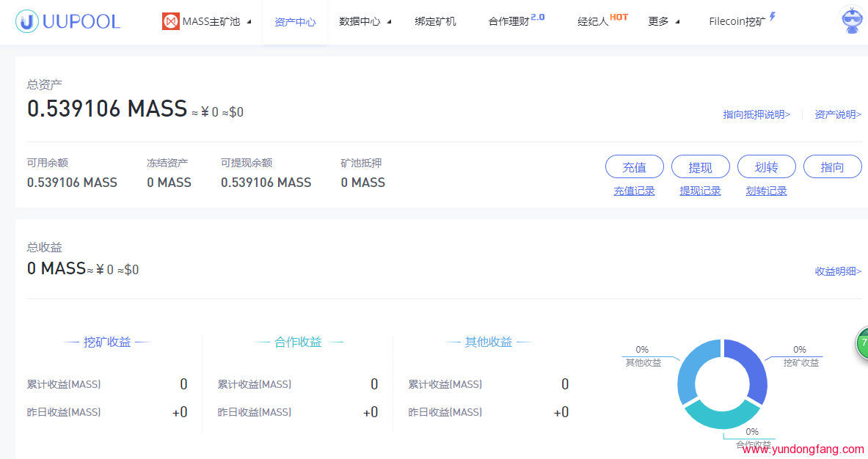Click the 提现 button
The image size is (868, 459).
(x=700, y=166)
